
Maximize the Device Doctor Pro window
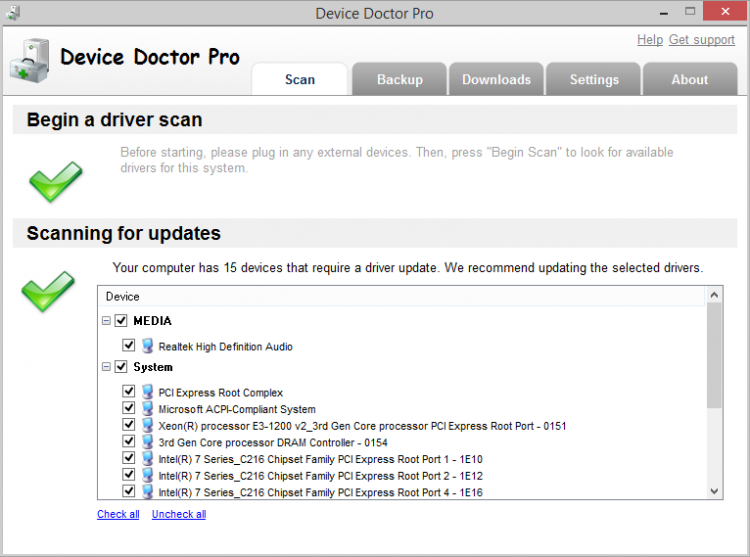pyautogui.click(x=690, y=11)
